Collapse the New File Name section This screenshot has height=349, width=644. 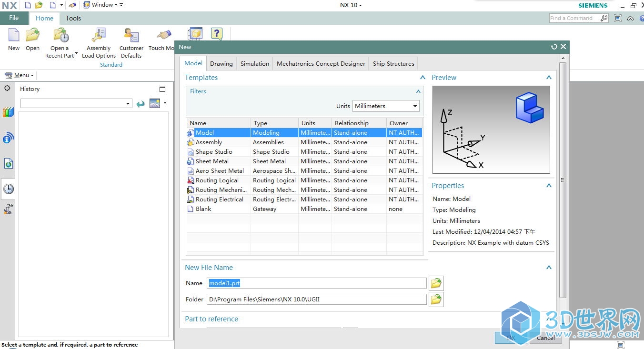pos(549,267)
